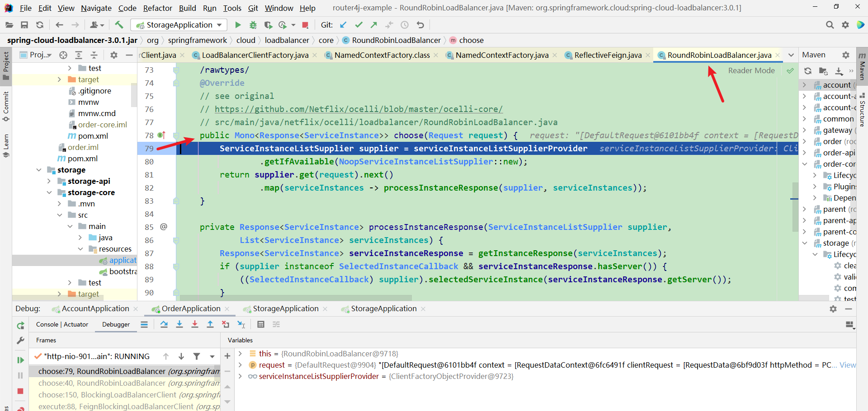
Task: Stop the running application with red square
Action: 306,25
